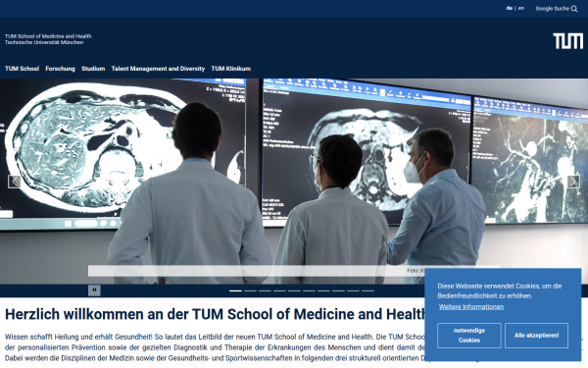Switch language to English (en)

[x=521, y=8]
